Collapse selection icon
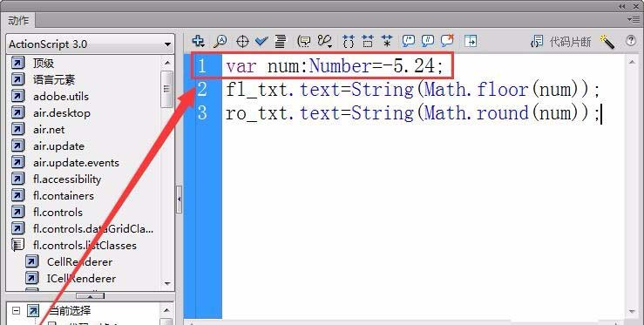The height and width of the screenshot is (325, 644). click(368, 41)
